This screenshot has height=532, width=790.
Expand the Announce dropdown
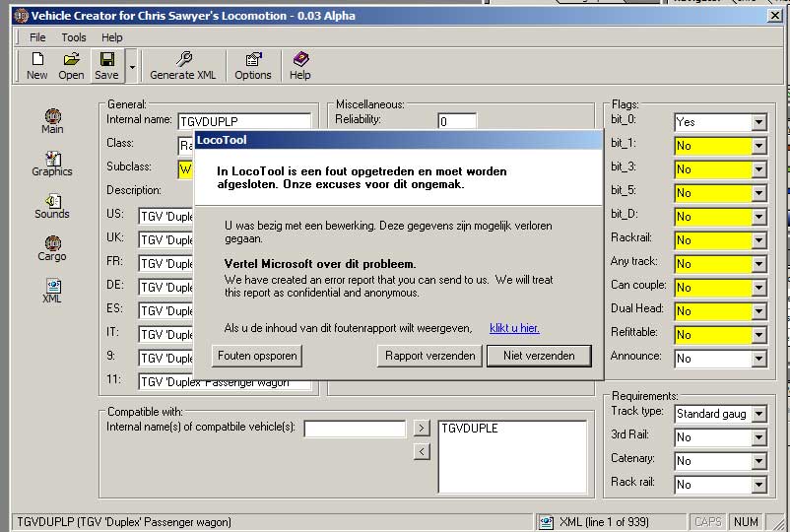click(x=758, y=359)
